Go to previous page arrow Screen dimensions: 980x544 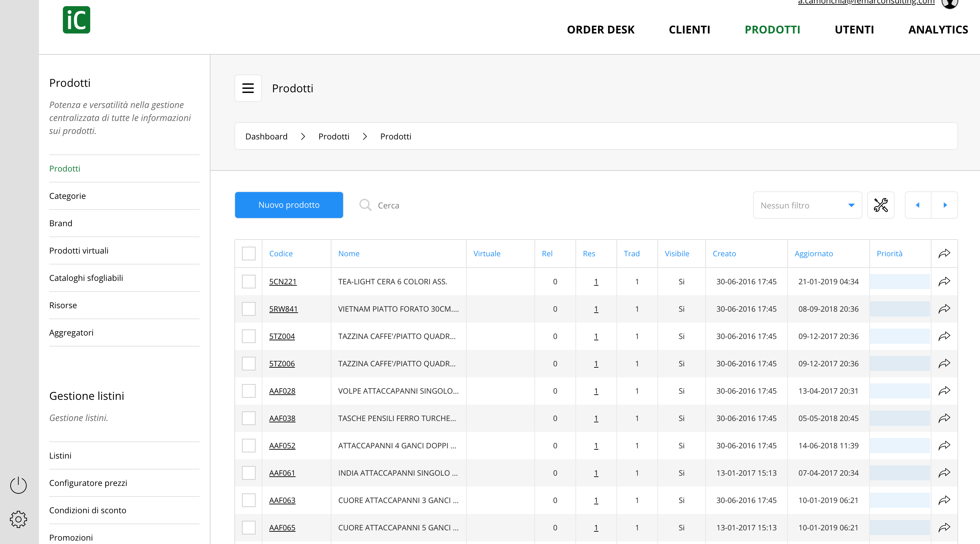pos(917,205)
